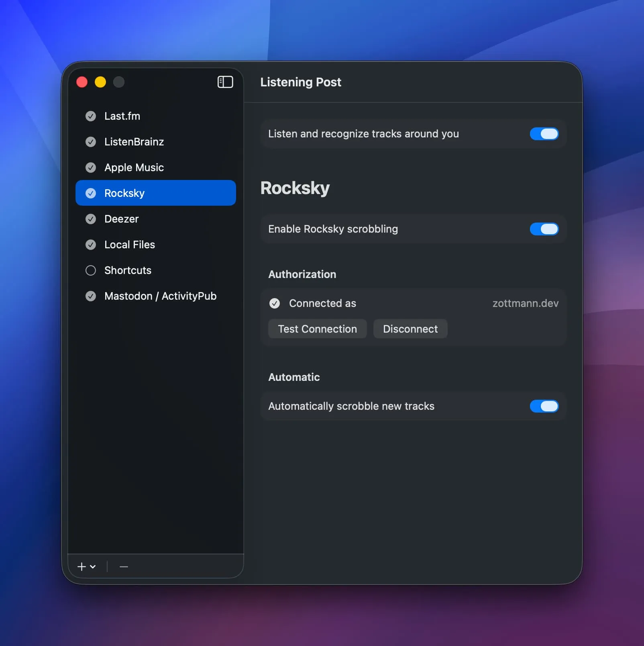The width and height of the screenshot is (644, 646).
Task: Open the Mastodon / ActivityPub settings page
Action: point(160,296)
